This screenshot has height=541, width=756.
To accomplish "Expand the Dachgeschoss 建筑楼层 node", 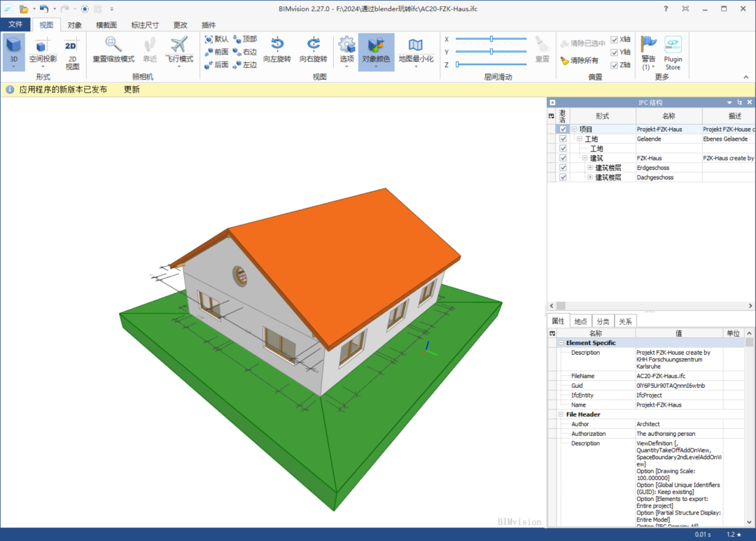I will 590,178.
